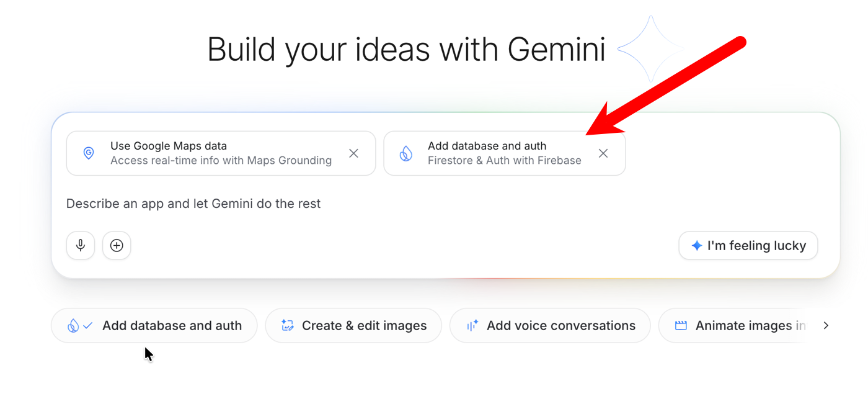Remove the Use Google Maps data chip
The image size is (868, 396).
coord(353,153)
